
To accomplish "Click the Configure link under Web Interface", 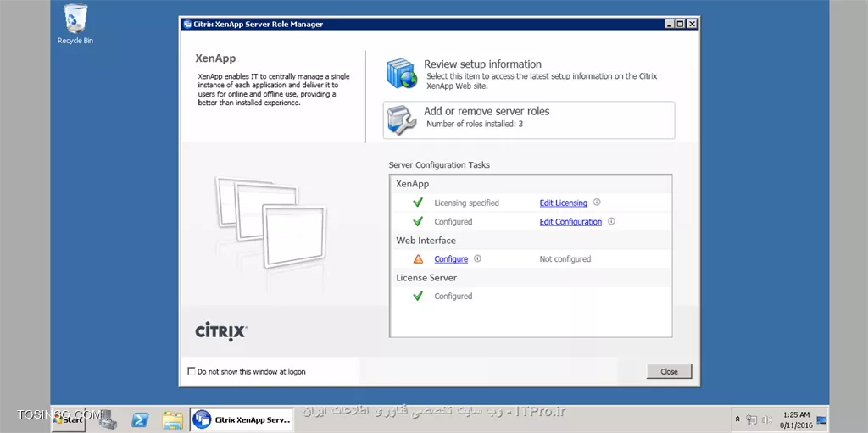I will (x=451, y=258).
